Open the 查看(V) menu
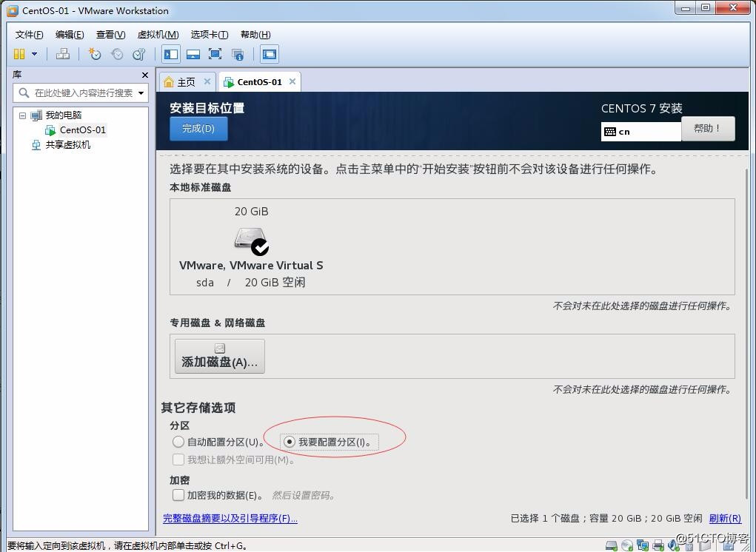 pyautogui.click(x=110, y=35)
